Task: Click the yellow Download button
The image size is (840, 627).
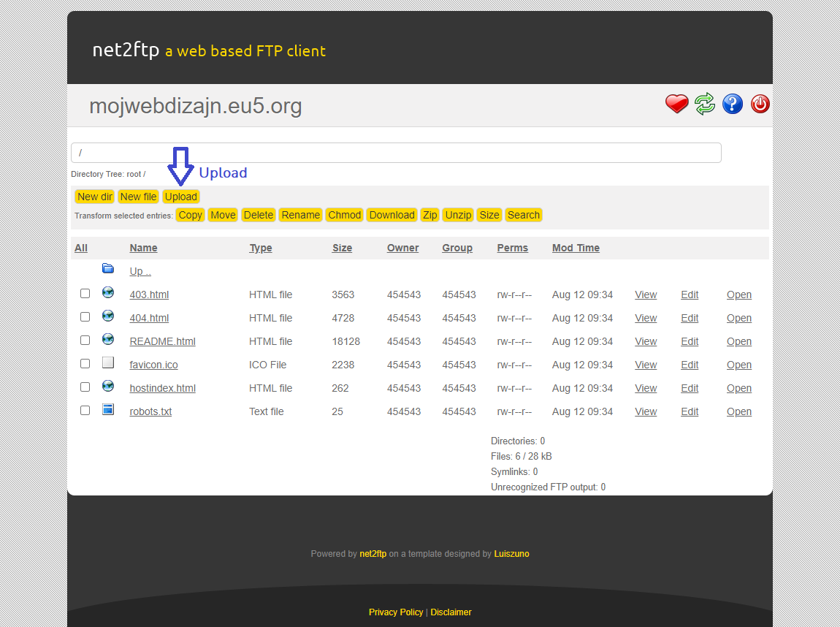Action: click(392, 215)
